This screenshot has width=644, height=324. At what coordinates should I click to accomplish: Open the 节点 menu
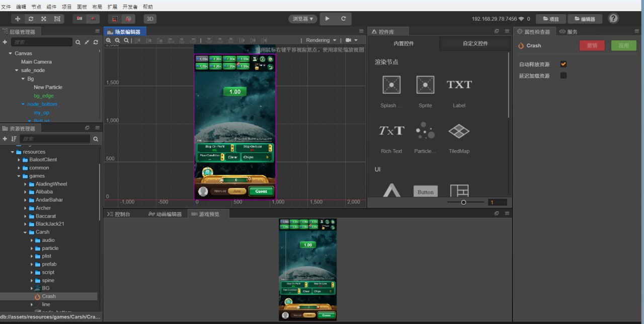36,7
